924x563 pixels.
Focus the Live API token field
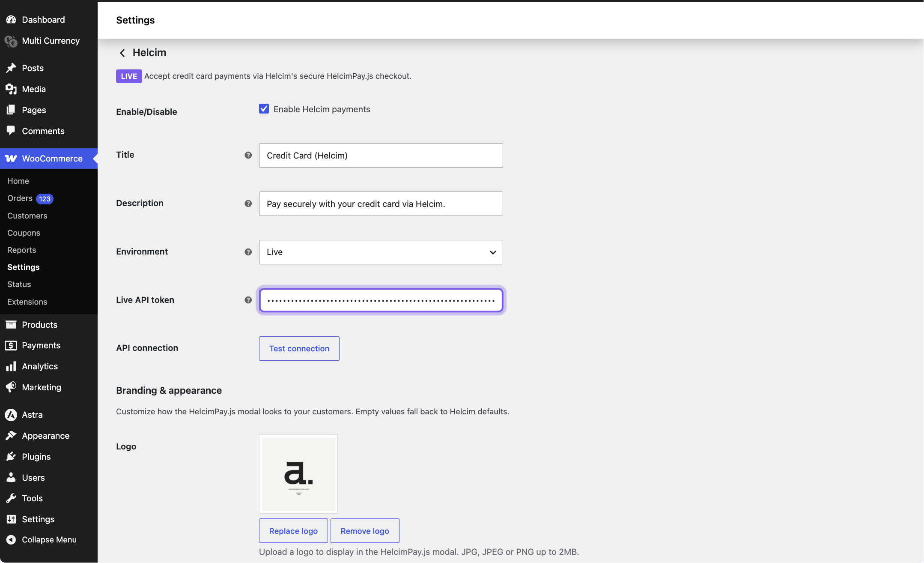pos(381,300)
